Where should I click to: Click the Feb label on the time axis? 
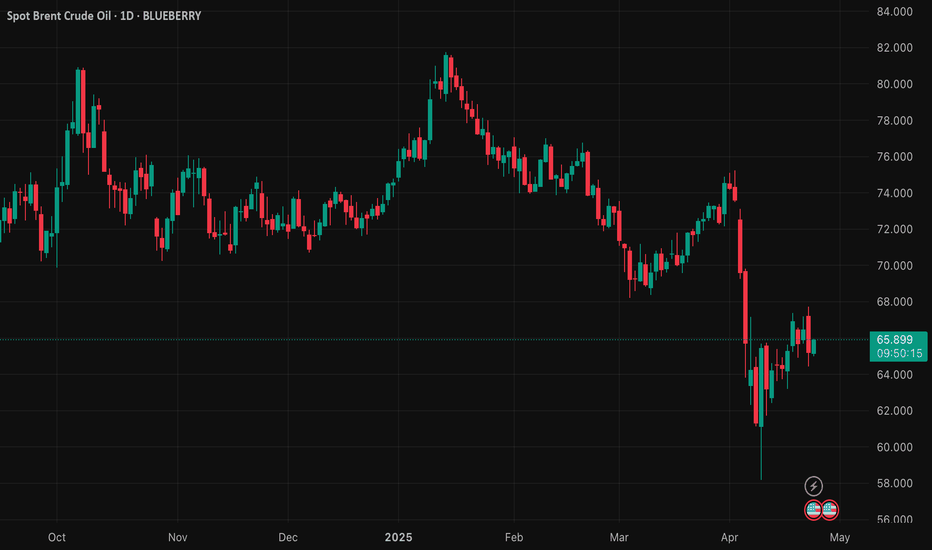coord(514,538)
